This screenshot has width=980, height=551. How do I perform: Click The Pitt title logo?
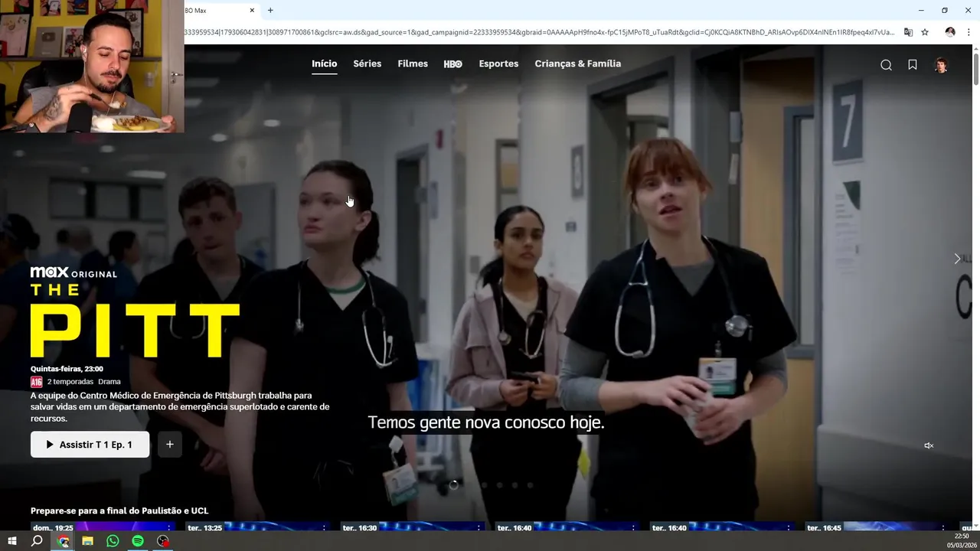136,321
